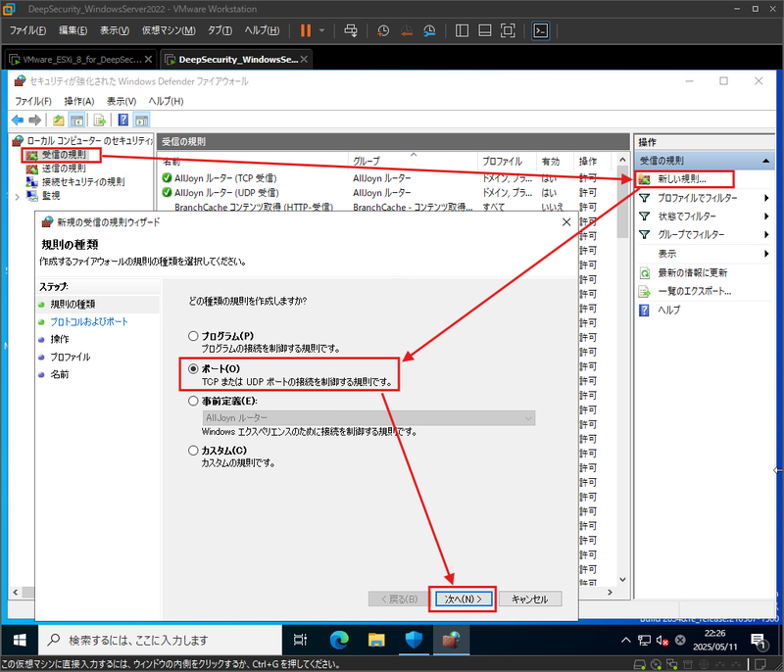Click 最新の情報に更新 in the action pane
This screenshot has height=672, width=784.
[x=692, y=272]
